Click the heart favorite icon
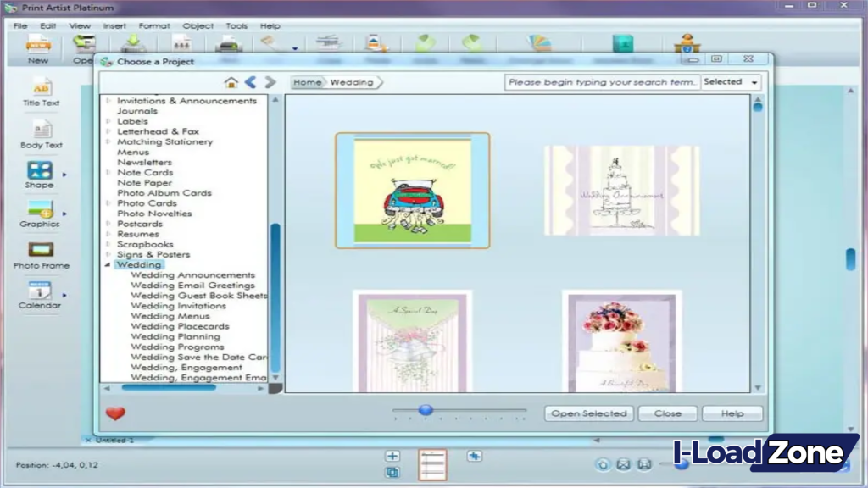 pos(115,413)
